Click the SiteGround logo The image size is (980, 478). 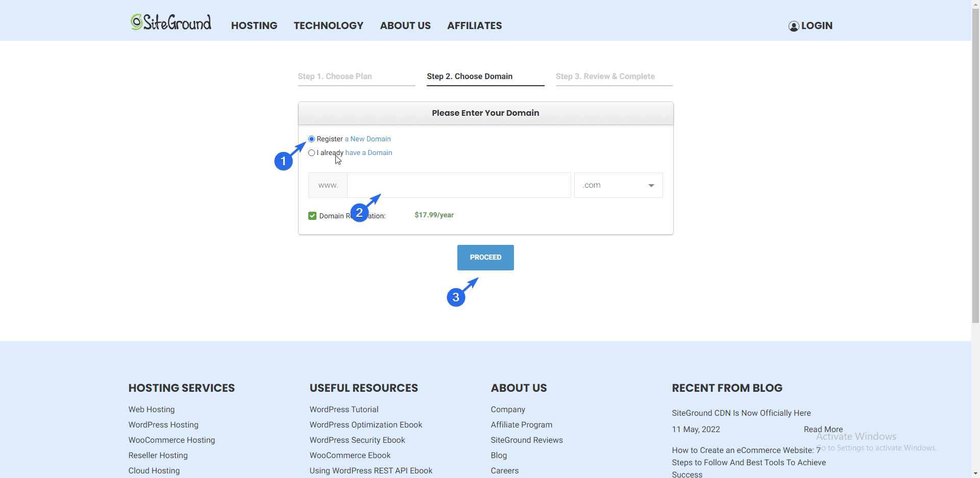point(171,22)
